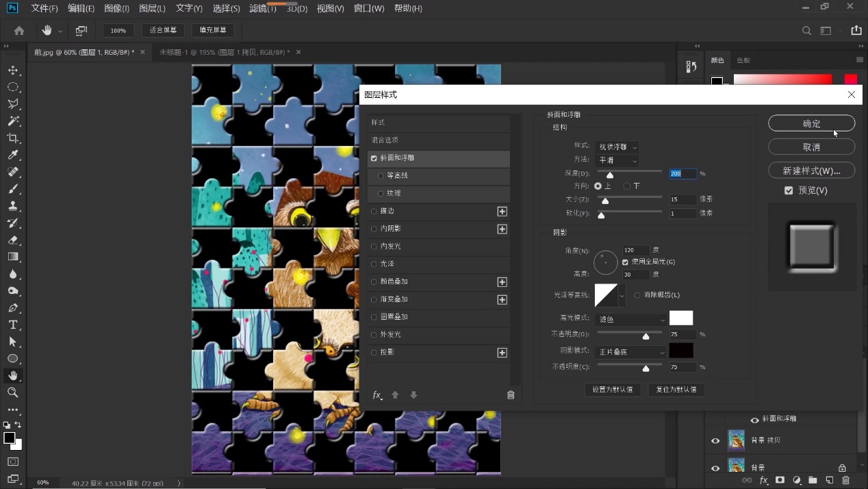Open the 阴影模式 shadow mode dropdown
Image resolution: width=868 pixels, height=489 pixels.
coord(630,352)
